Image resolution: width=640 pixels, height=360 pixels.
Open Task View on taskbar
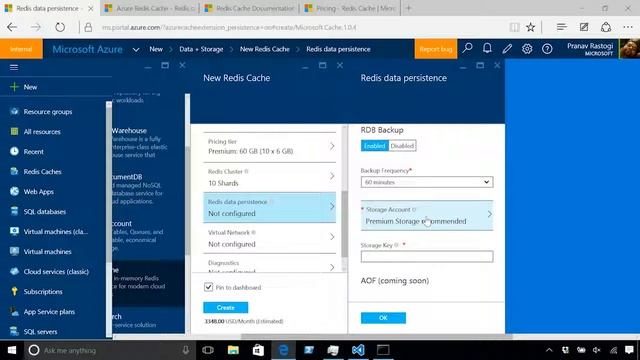tap(208, 350)
